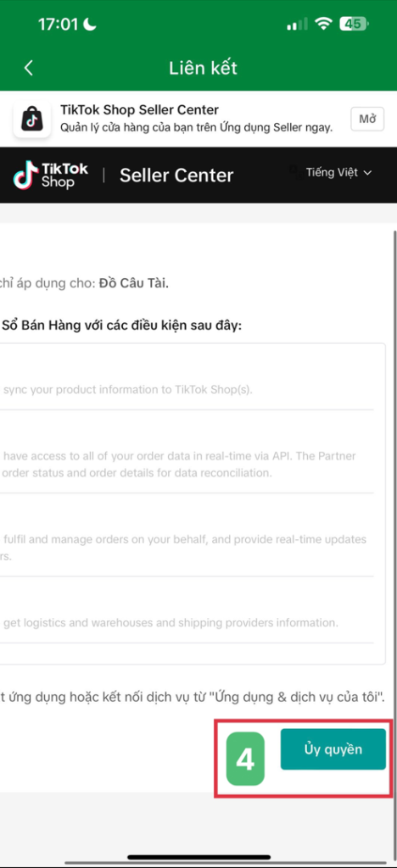Tap the green number 4 step badge
This screenshot has width=397, height=868.
click(245, 759)
